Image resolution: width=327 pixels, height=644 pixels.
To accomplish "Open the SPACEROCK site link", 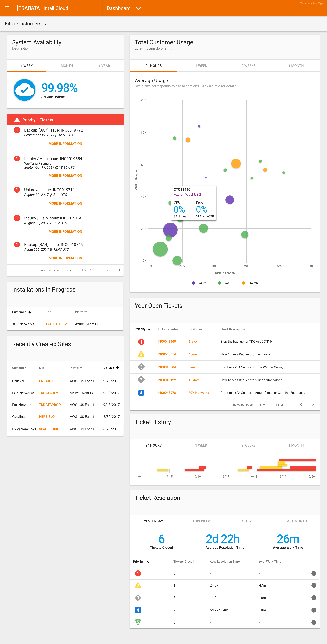I will pyautogui.click(x=49, y=429).
